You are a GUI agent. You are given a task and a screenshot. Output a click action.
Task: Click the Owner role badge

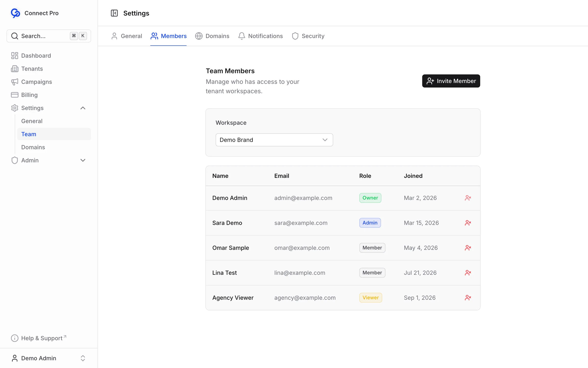click(x=370, y=198)
